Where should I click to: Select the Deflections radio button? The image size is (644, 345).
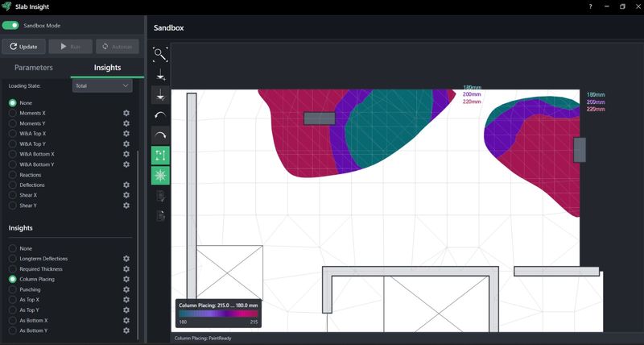coord(13,185)
